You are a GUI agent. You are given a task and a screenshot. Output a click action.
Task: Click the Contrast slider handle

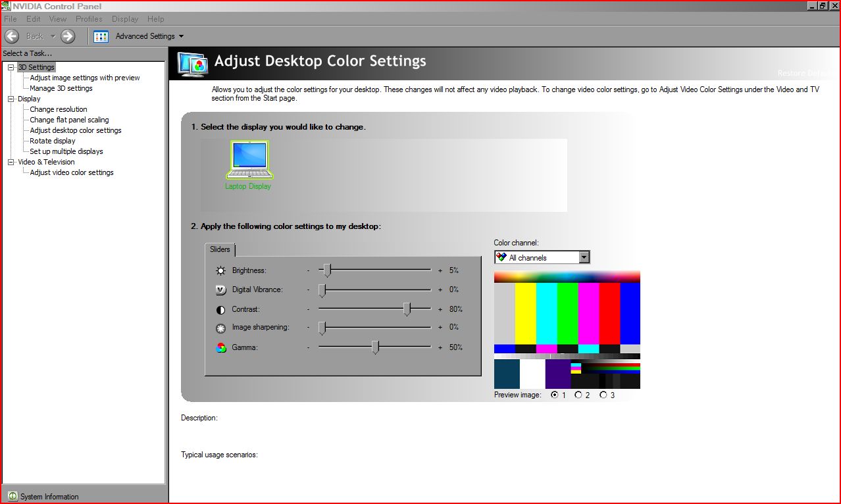click(407, 309)
